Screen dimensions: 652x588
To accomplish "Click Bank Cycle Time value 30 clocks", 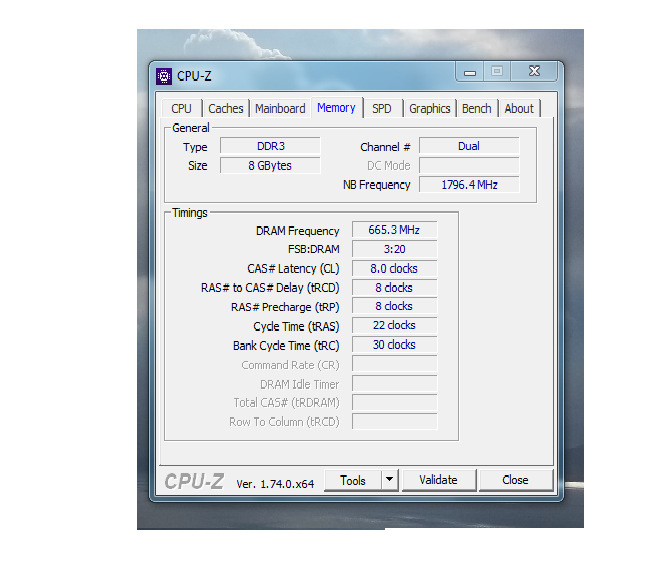I will (394, 345).
